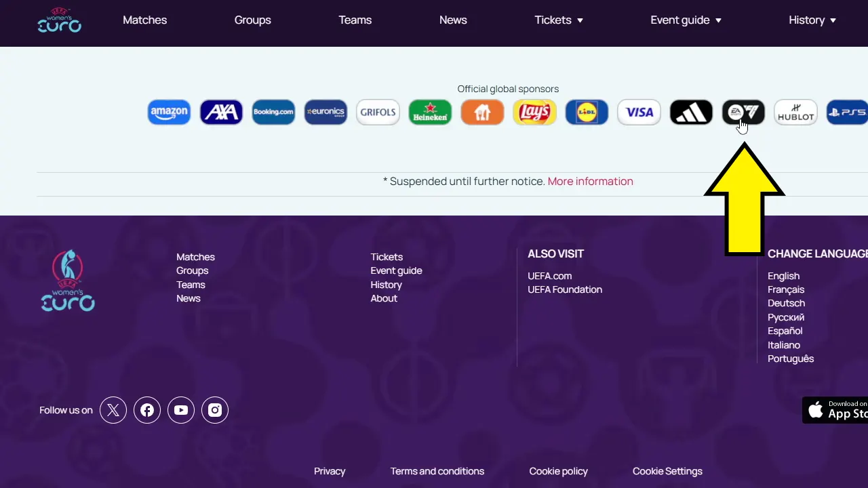Open Terms and conditions link

(x=437, y=471)
